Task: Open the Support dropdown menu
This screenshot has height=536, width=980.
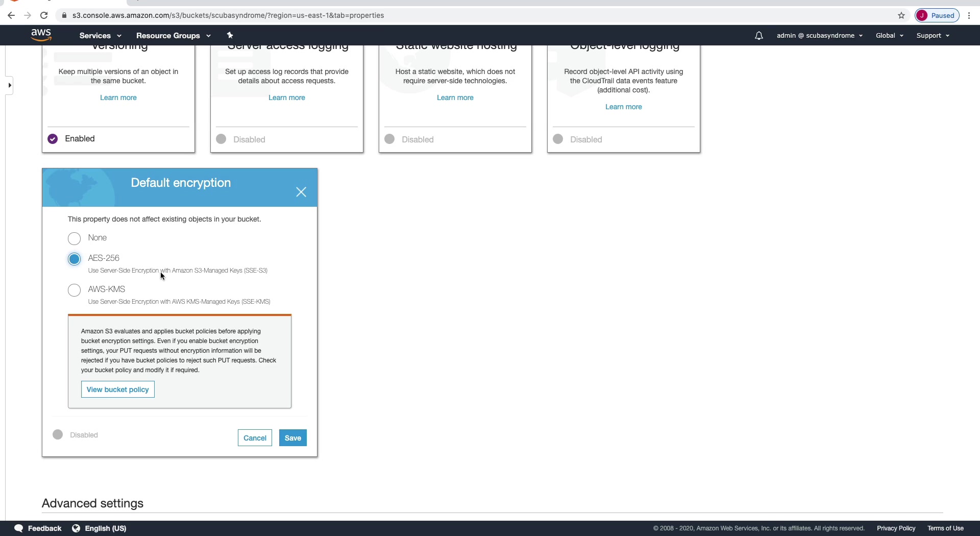Action: point(933,36)
